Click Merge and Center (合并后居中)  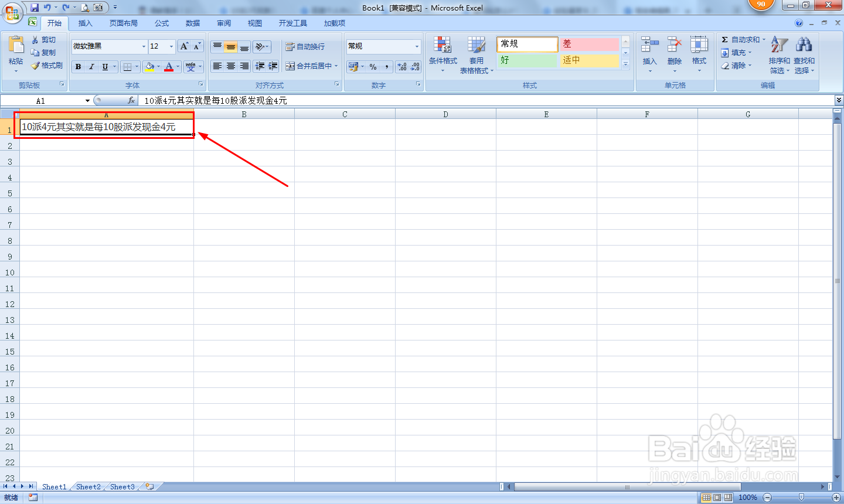tap(308, 66)
